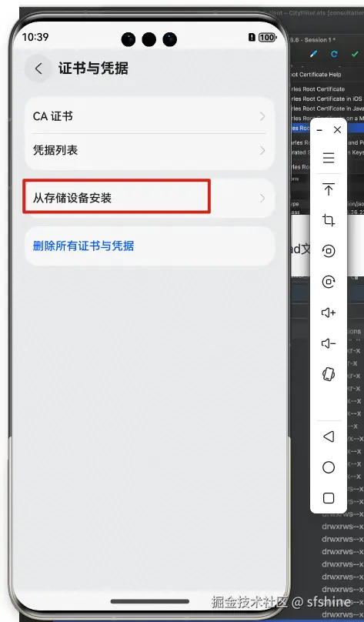Open the emulator toolbar hamburger menu

click(x=329, y=158)
